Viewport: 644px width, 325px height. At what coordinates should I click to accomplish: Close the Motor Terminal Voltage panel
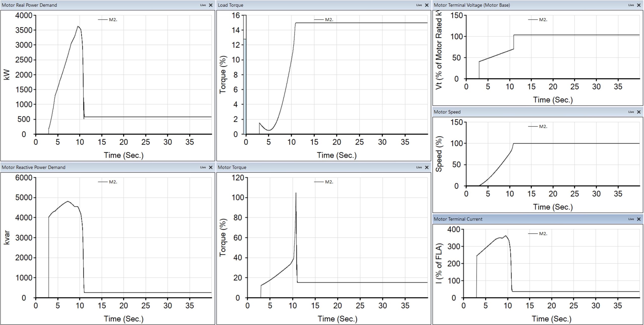638,5
